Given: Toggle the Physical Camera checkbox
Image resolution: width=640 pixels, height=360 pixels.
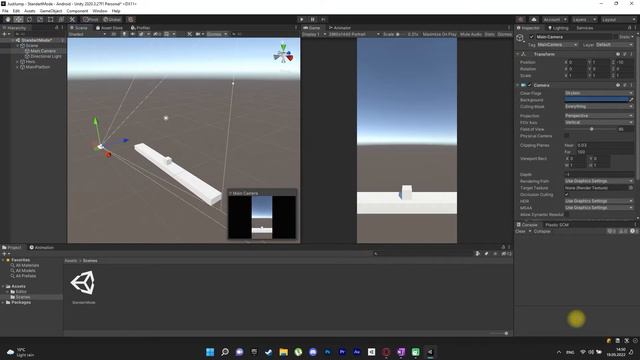Looking at the screenshot, I should [567, 136].
